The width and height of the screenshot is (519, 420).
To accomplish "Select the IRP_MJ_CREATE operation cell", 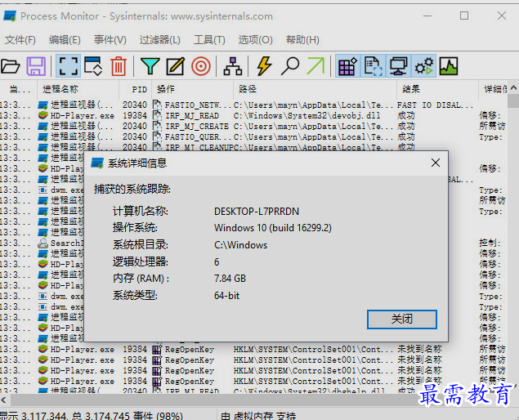I will coord(197,127).
